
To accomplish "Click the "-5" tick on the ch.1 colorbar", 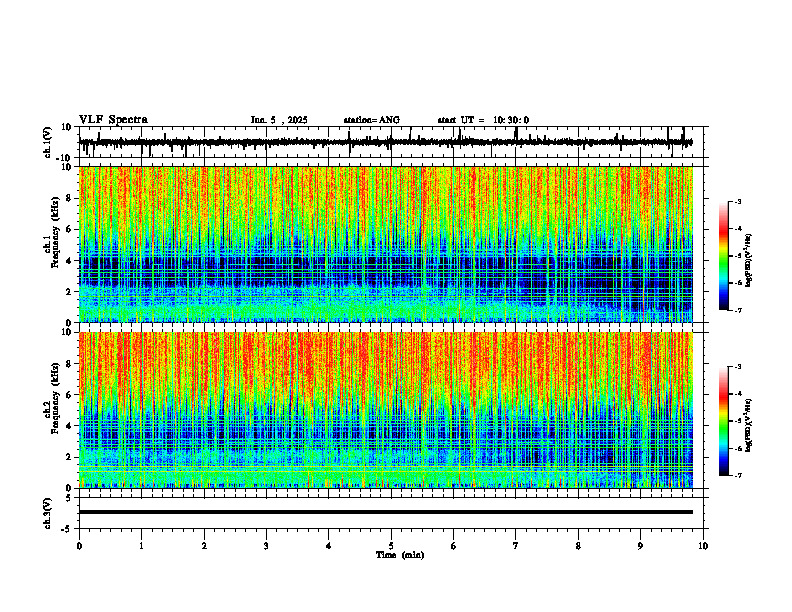I will [738, 256].
